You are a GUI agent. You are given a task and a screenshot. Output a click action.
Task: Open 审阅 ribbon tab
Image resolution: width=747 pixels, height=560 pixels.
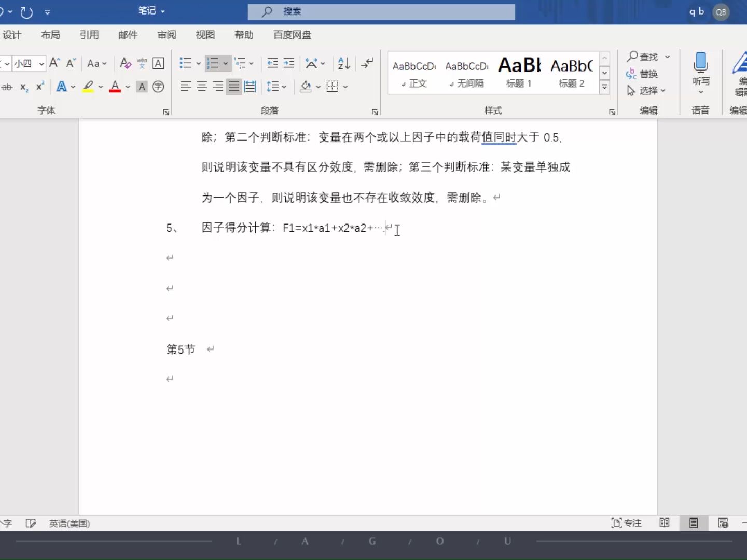(167, 35)
